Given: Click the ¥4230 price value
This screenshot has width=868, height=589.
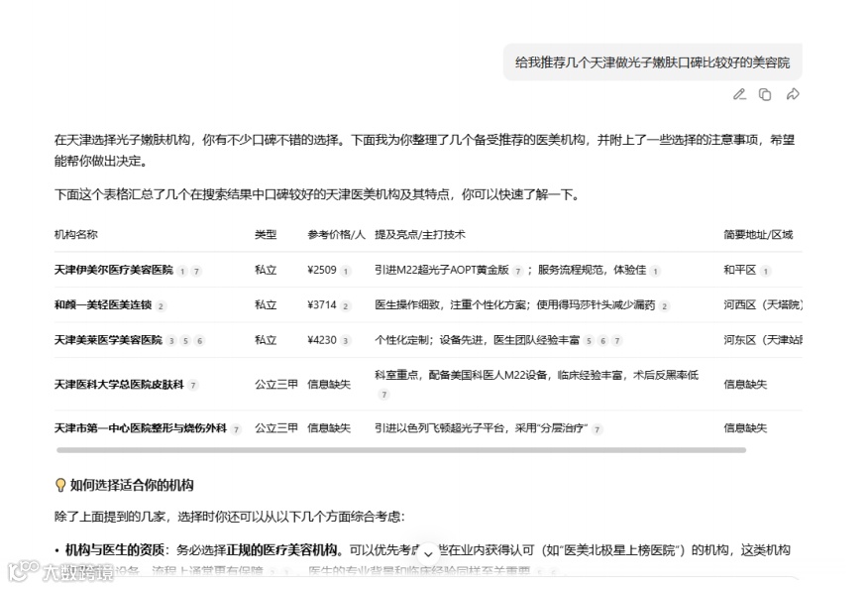Looking at the screenshot, I should click(x=322, y=340).
